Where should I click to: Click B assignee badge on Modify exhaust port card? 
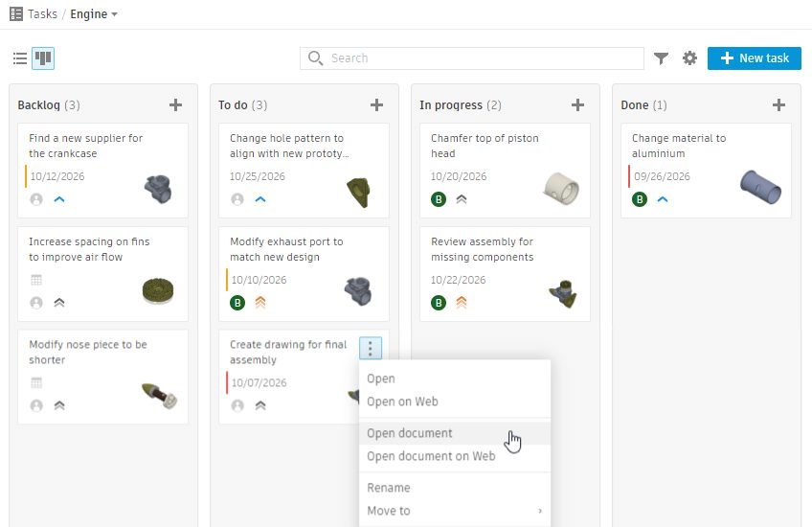pos(237,303)
